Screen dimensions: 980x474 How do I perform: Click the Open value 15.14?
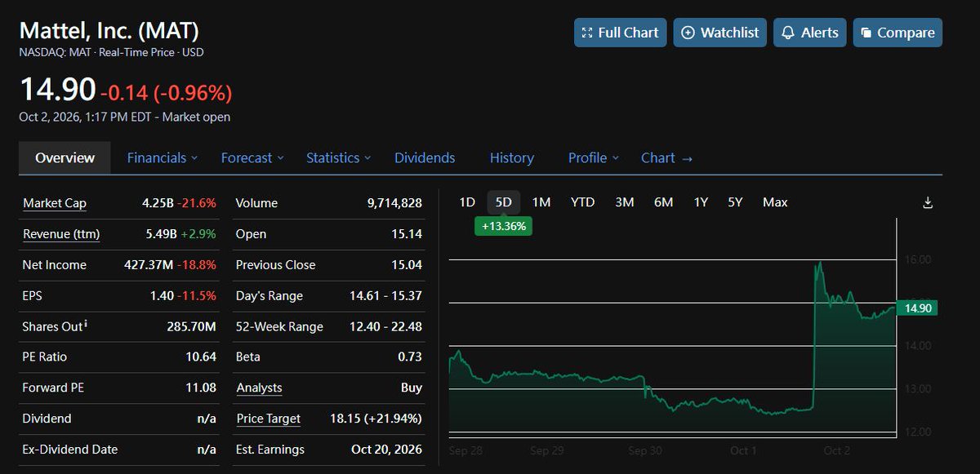(x=407, y=234)
